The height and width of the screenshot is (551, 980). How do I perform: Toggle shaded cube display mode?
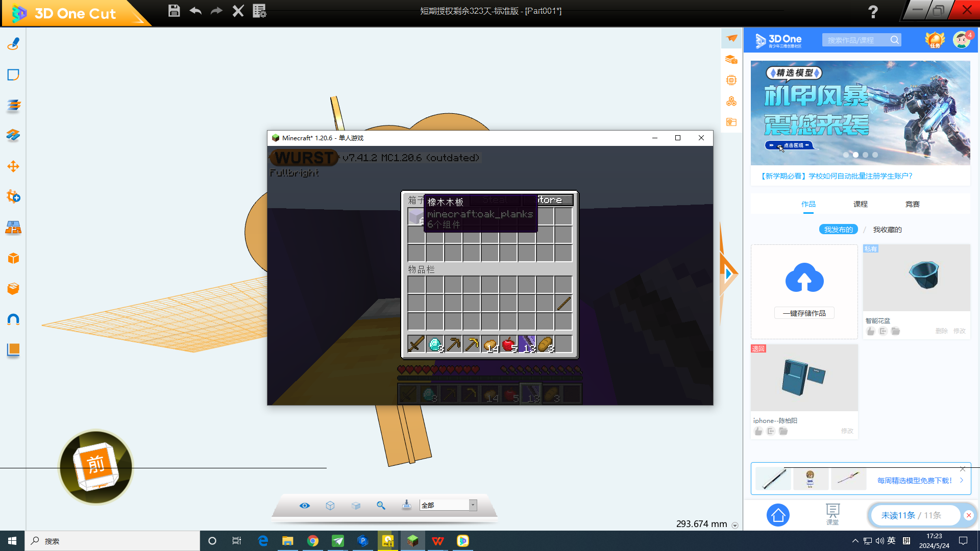coord(356,505)
